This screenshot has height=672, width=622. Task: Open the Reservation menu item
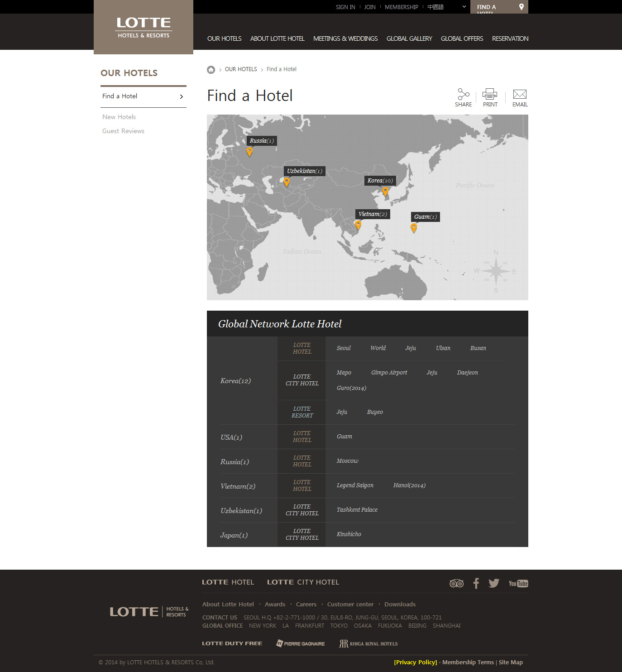pos(510,38)
